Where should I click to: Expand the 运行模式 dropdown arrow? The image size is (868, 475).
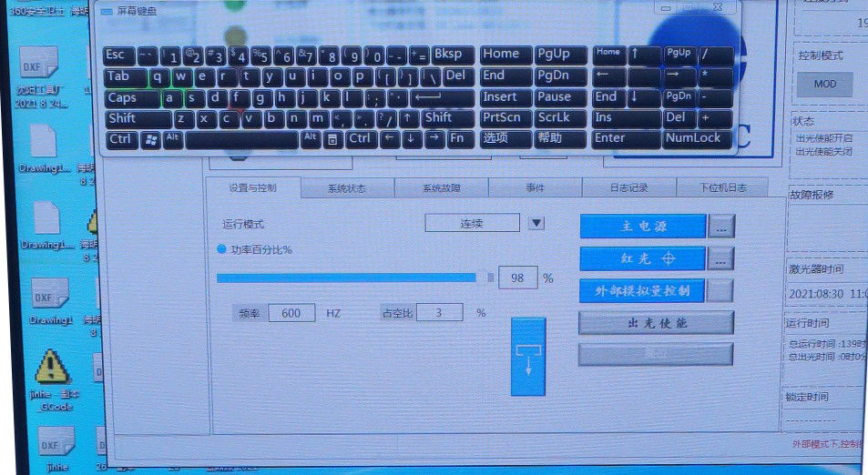(536, 224)
